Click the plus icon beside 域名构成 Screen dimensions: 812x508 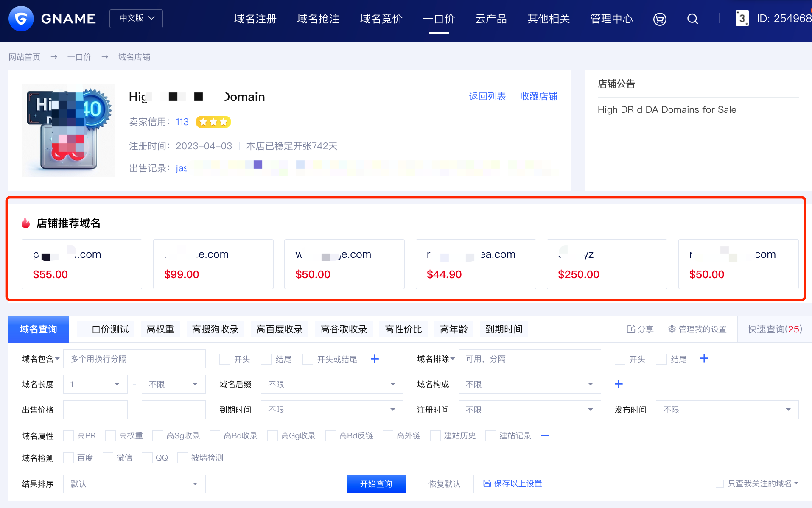(x=619, y=384)
